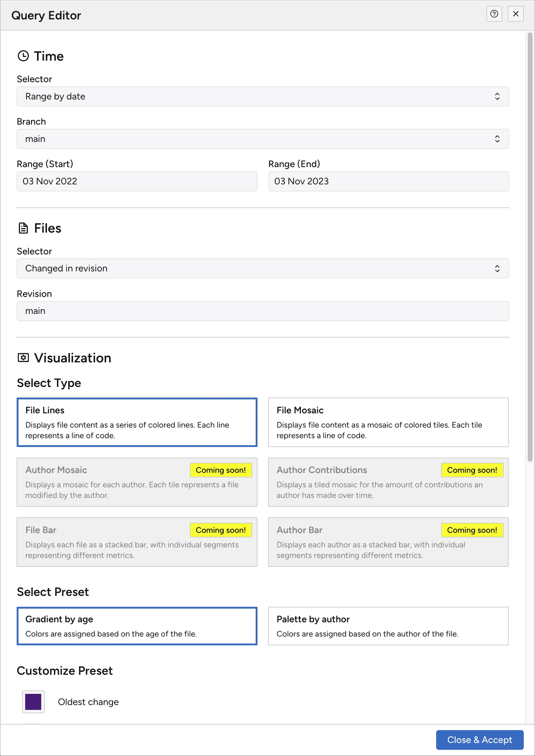Click the 'Coming soon!' badge on Author Mosaic
535x756 pixels.
221,470
